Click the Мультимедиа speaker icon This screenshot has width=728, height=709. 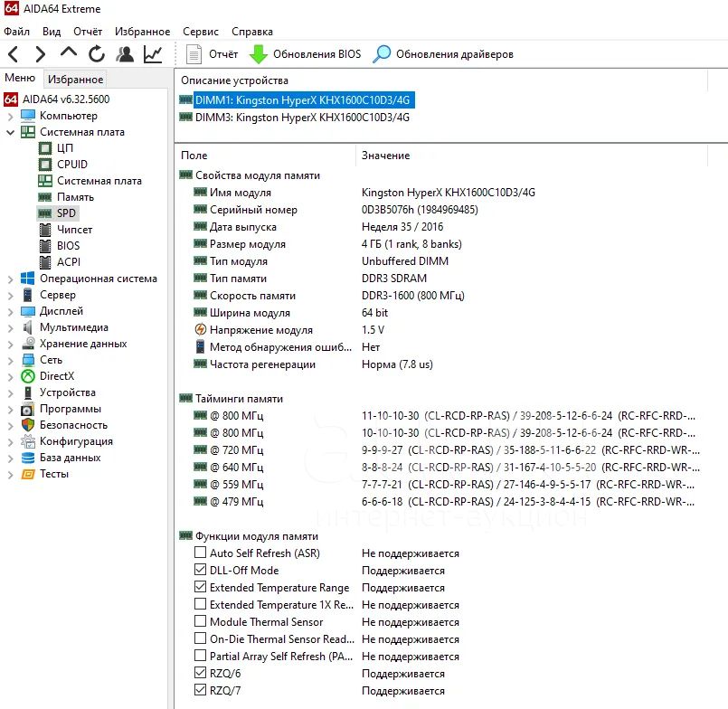(x=28, y=327)
